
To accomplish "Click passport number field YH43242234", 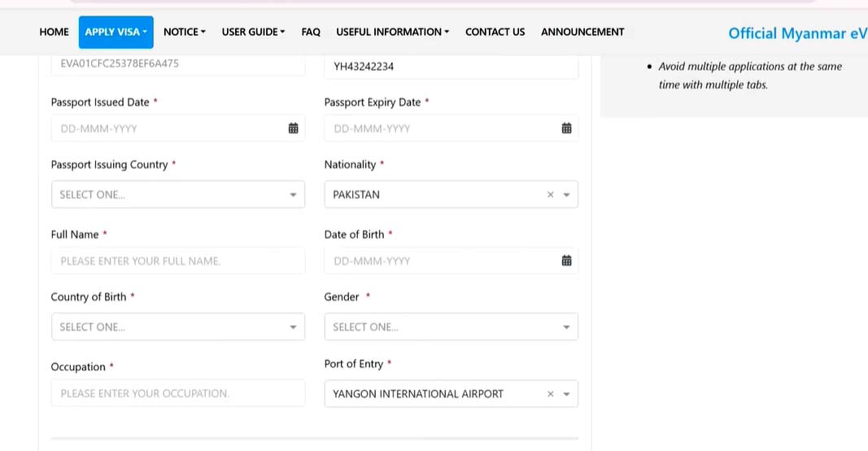I will coord(451,67).
